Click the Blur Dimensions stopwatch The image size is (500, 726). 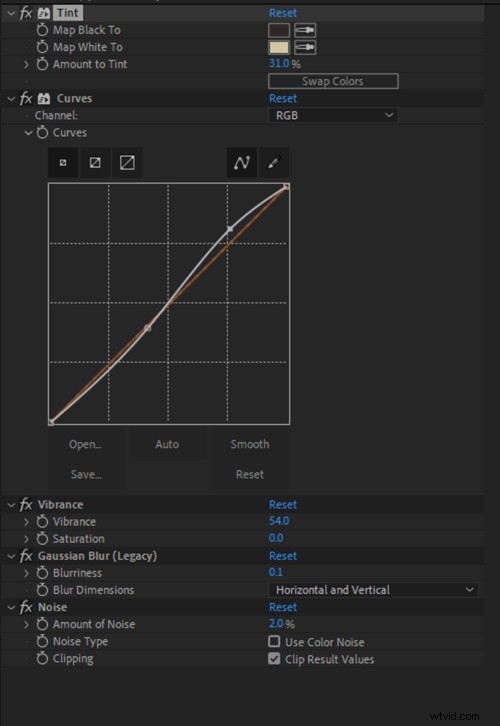[x=42, y=590]
